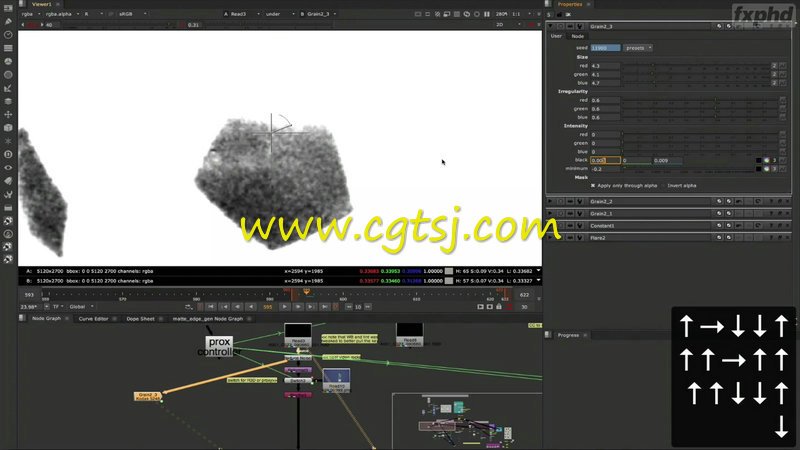Switch to the Dope Sheet tab
The image size is (800, 450).
point(140,319)
